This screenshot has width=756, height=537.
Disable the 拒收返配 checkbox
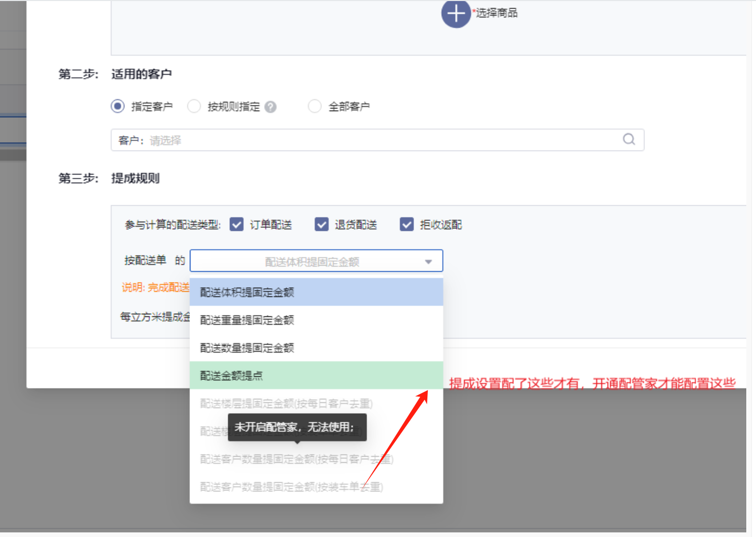[x=407, y=225]
